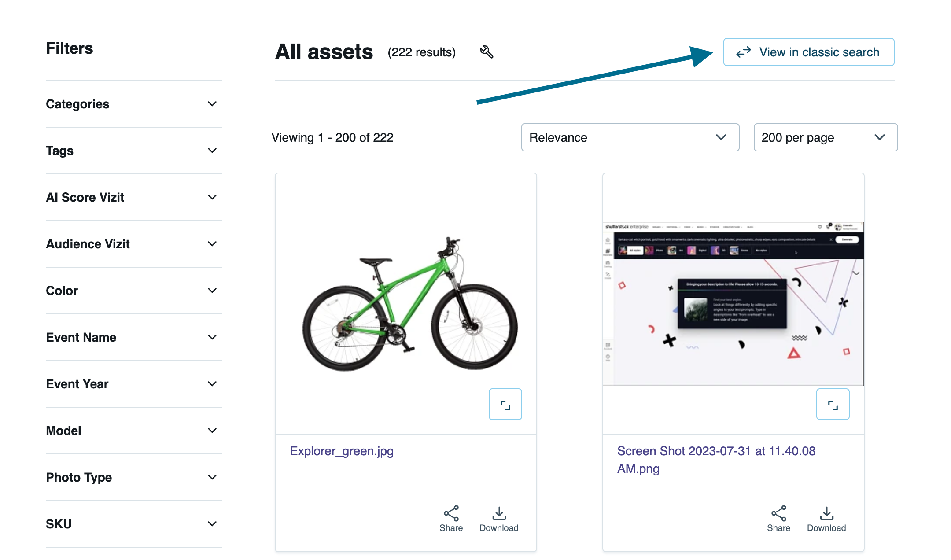Click the swap arrows icon beside classic search
The width and height of the screenshot is (951, 560).
(x=744, y=52)
